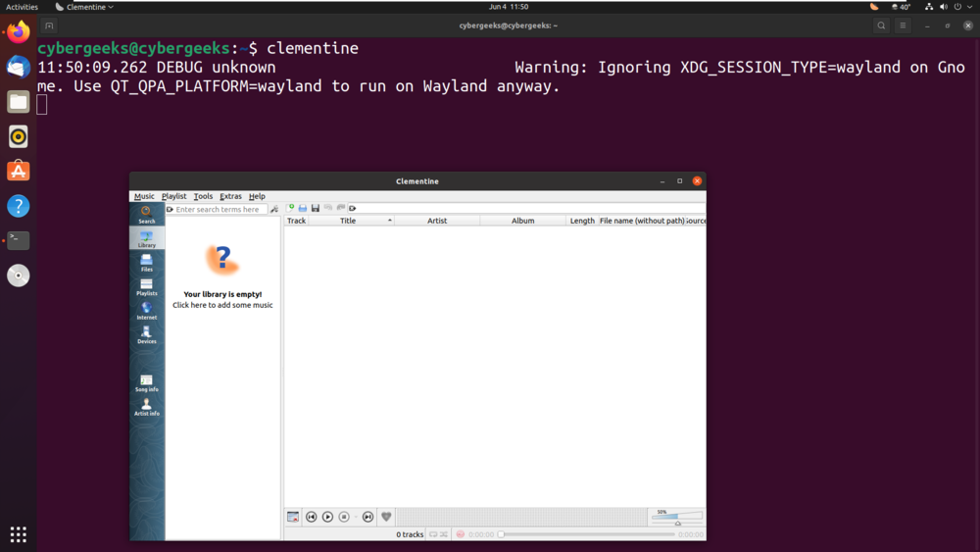The image size is (980, 552).
Task: Create a new playlist with the plus icon
Action: pos(290,208)
